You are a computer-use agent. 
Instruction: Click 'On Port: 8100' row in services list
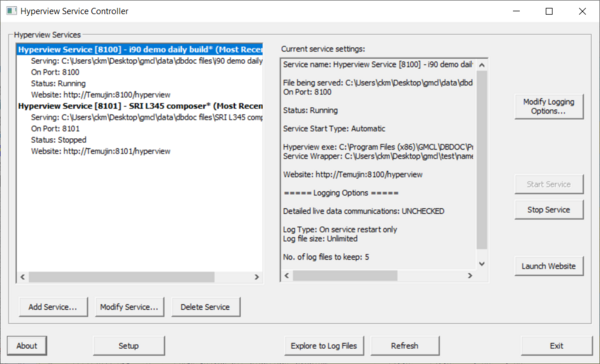pos(55,72)
